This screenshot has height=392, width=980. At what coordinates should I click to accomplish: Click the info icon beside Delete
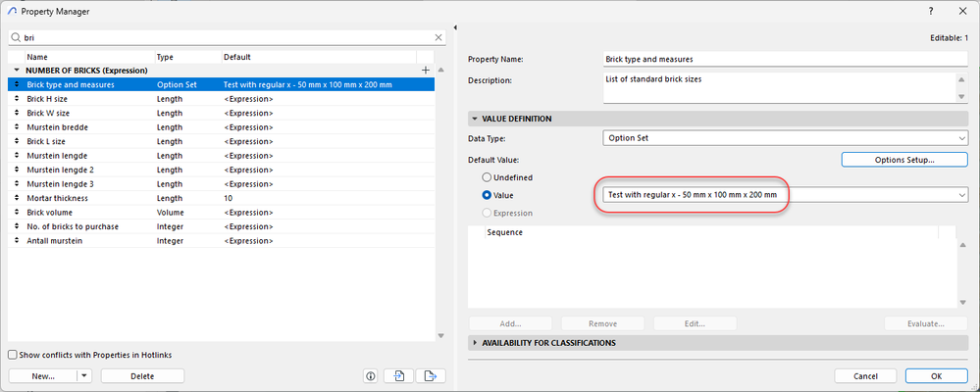click(x=371, y=375)
